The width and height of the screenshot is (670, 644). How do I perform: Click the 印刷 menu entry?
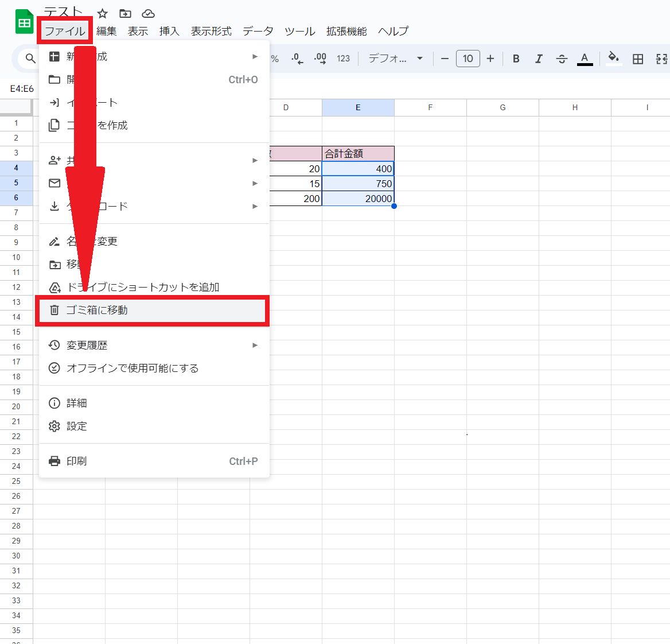(x=76, y=461)
